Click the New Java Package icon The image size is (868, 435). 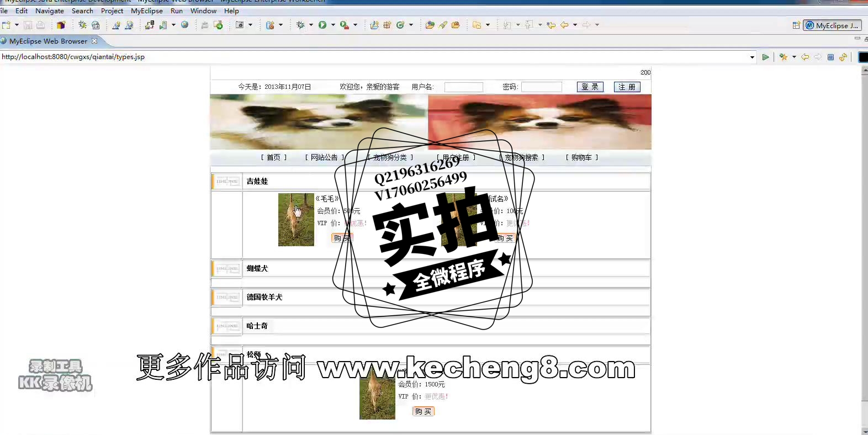point(387,25)
